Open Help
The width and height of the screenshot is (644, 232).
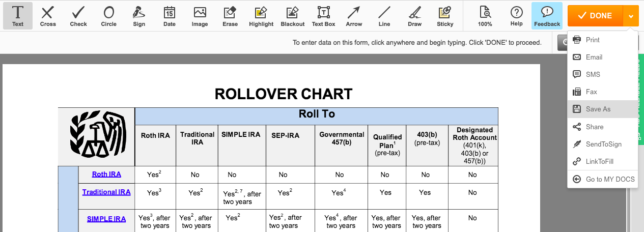[x=516, y=16]
